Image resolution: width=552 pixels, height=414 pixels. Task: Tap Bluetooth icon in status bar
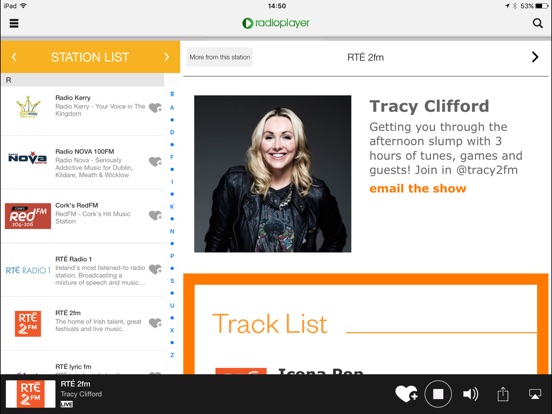[x=515, y=6]
